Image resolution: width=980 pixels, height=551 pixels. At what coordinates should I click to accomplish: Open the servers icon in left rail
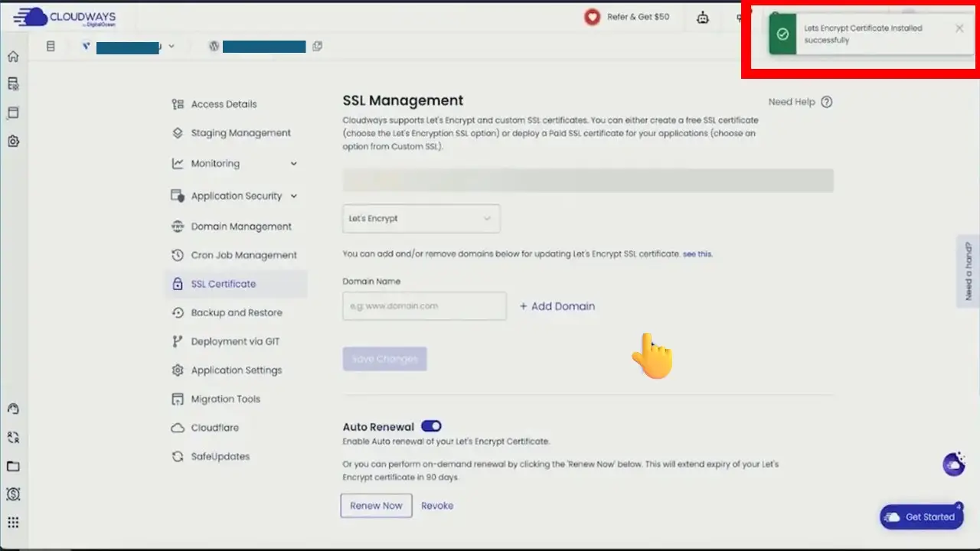pyautogui.click(x=13, y=84)
